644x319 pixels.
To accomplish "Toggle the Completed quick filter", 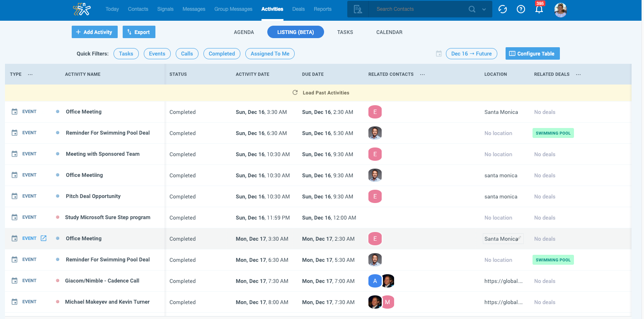I will (x=222, y=53).
